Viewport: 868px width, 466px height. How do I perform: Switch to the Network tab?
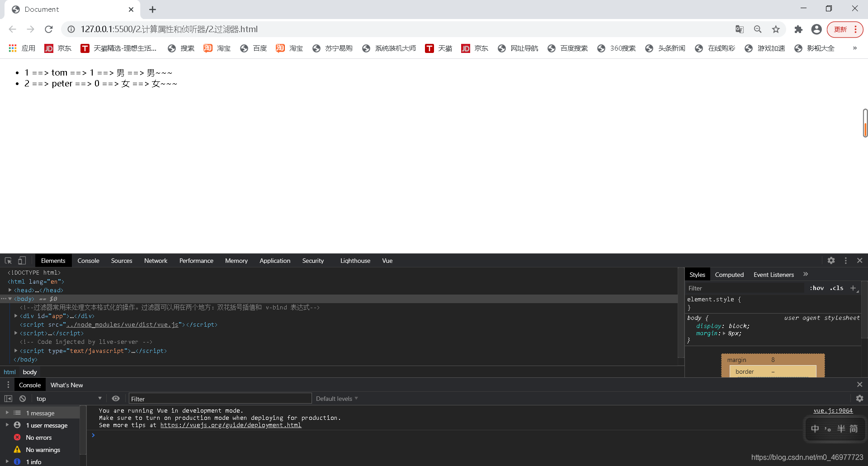[156, 261]
